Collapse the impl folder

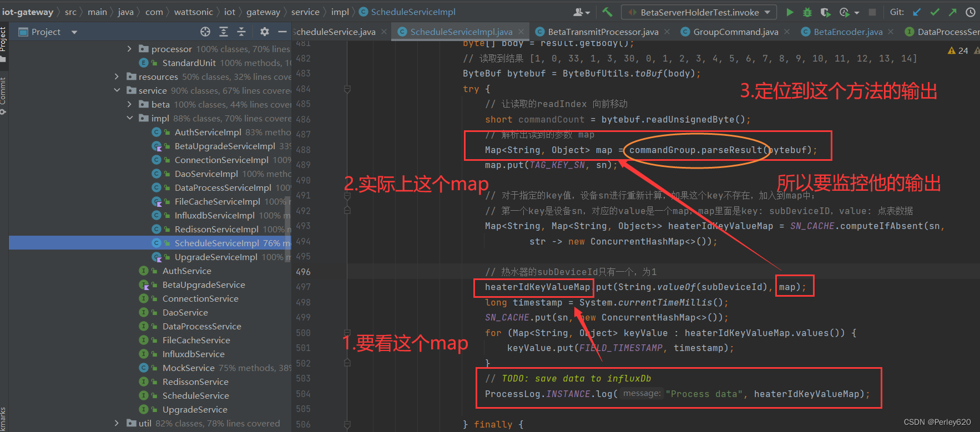129,118
